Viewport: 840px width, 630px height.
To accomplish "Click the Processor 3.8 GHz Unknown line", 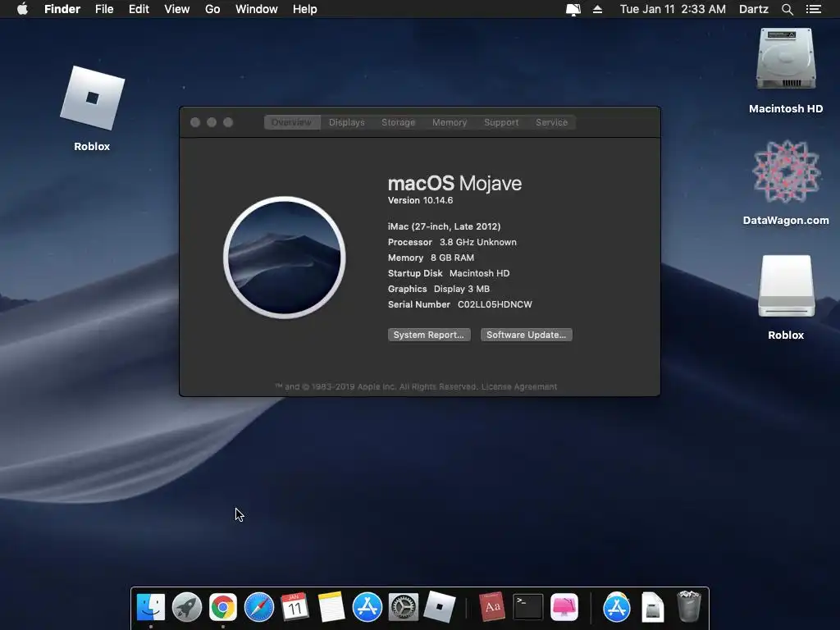I will [x=452, y=242].
